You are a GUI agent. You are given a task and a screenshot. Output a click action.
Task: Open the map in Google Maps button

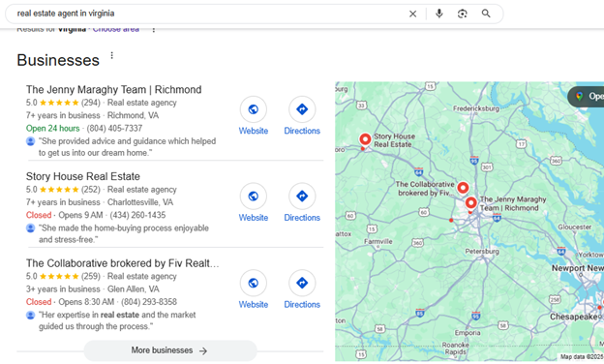tap(587, 96)
